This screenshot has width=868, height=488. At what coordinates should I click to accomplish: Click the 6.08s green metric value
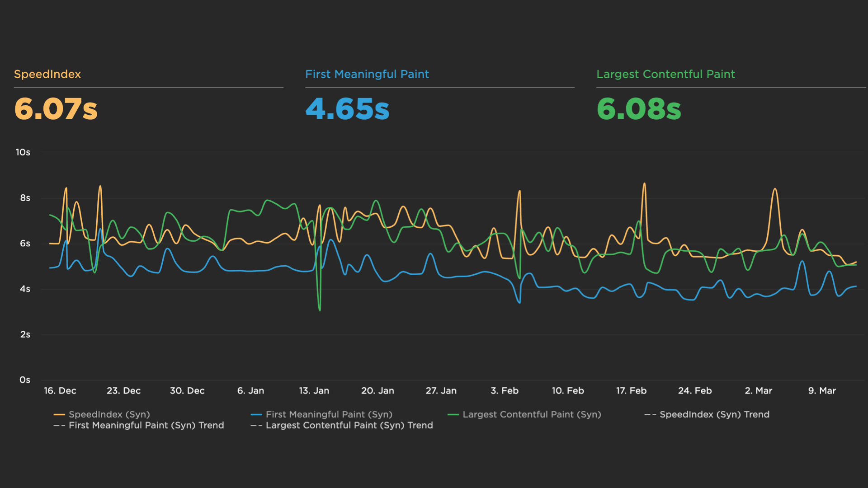(x=638, y=109)
